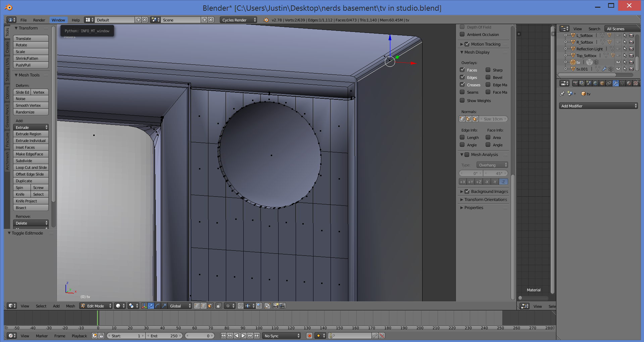644x342 pixels.
Task: Enable the Show Weights checkbox
Action: point(462,100)
